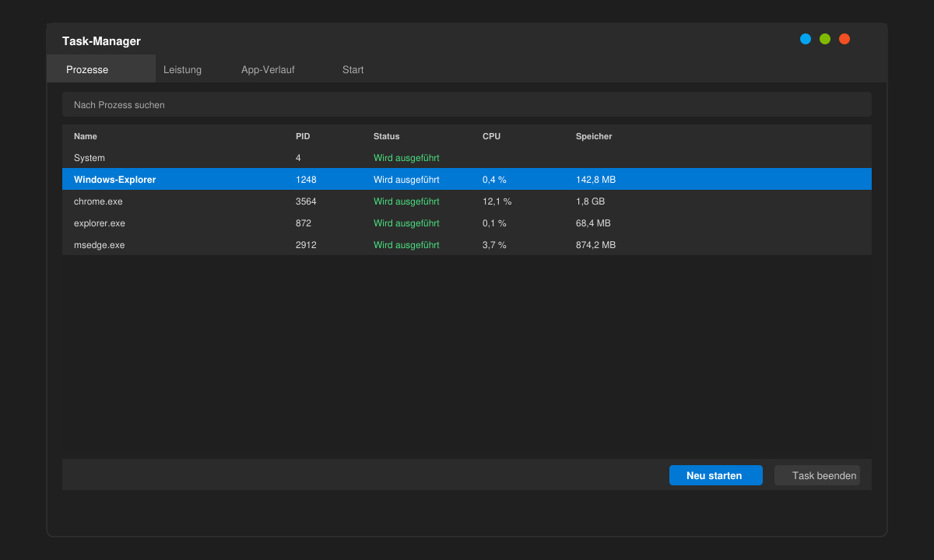Sort by the Speicher column header
The width and height of the screenshot is (934, 560).
pos(594,136)
